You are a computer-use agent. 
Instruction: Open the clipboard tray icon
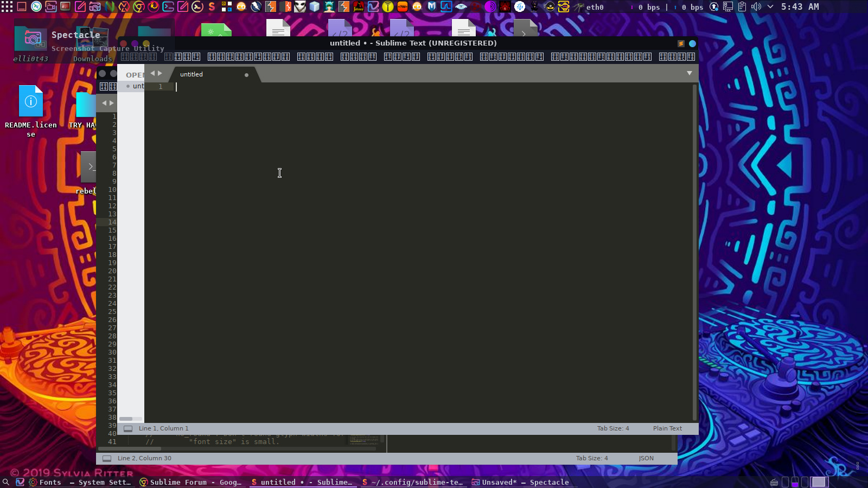click(x=742, y=7)
